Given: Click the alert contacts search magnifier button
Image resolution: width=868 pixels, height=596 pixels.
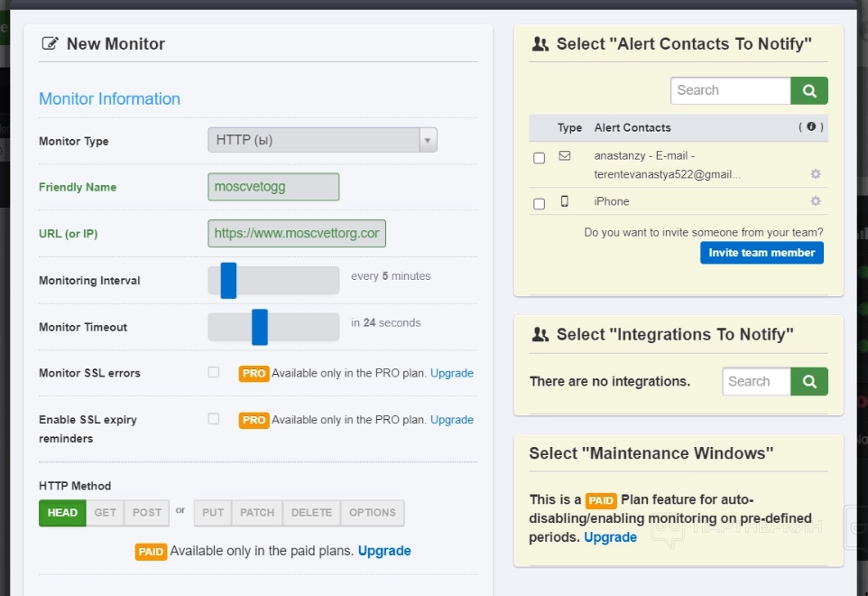Looking at the screenshot, I should point(809,90).
